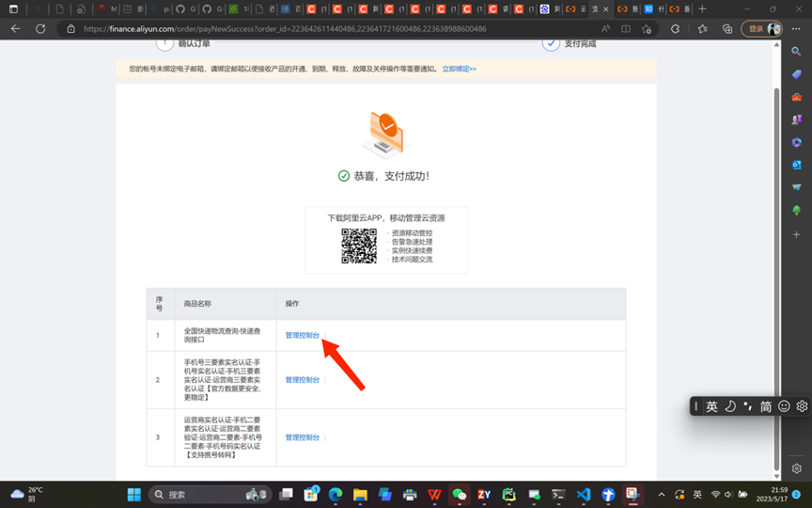Image resolution: width=812 pixels, height=508 pixels.
Task: Click the page vertical scrollbar
Action: pyautogui.click(x=776, y=280)
